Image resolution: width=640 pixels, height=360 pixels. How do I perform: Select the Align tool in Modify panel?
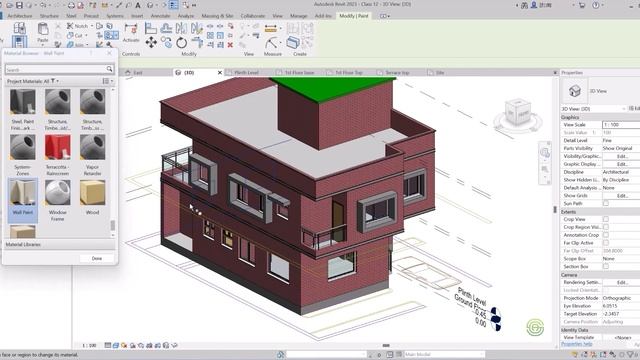coord(151,28)
